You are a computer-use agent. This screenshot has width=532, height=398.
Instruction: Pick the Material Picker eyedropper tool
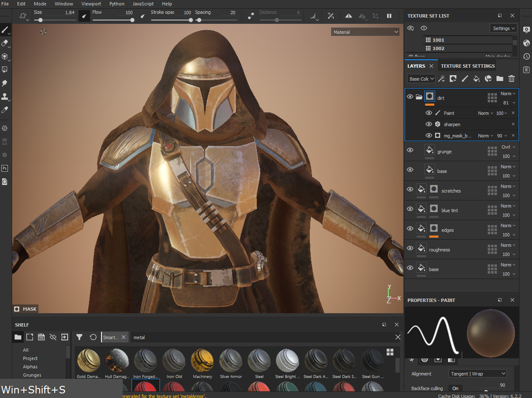pos(5,110)
